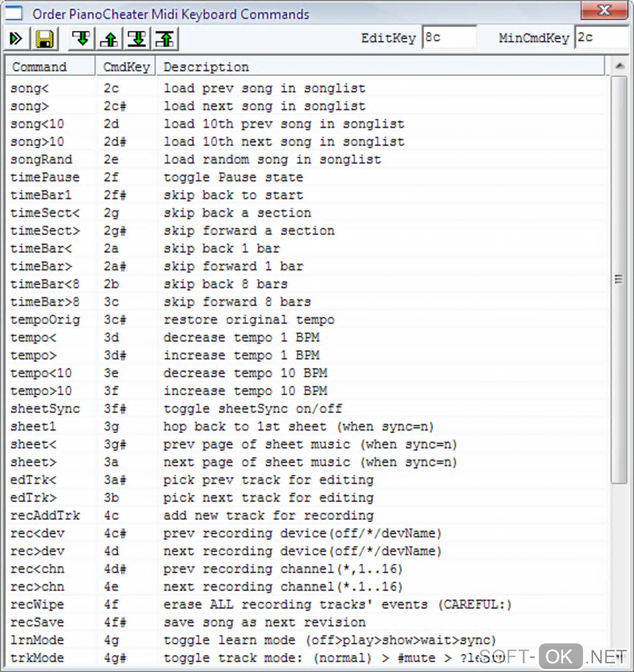The height and width of the screenshot is (672, 634).
Task: Close the Midi Keyboard Commands window
Action: click(604, 11)
